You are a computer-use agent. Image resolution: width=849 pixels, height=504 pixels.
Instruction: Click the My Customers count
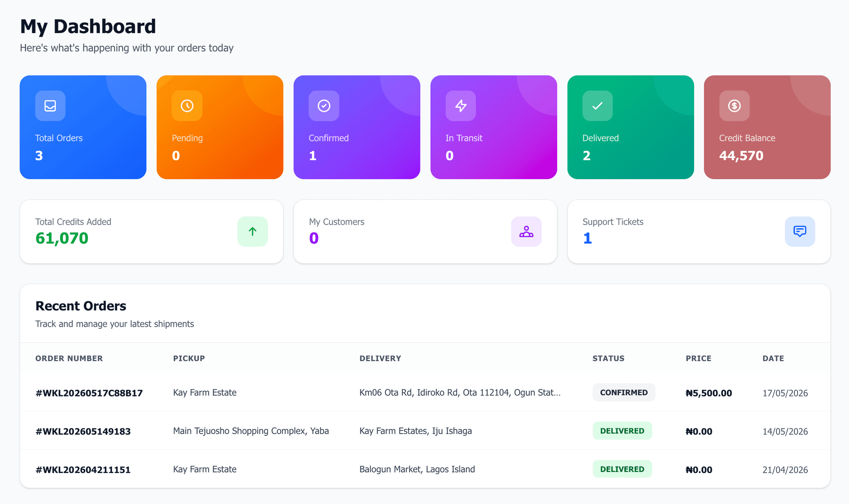click(x=314, y=238)
